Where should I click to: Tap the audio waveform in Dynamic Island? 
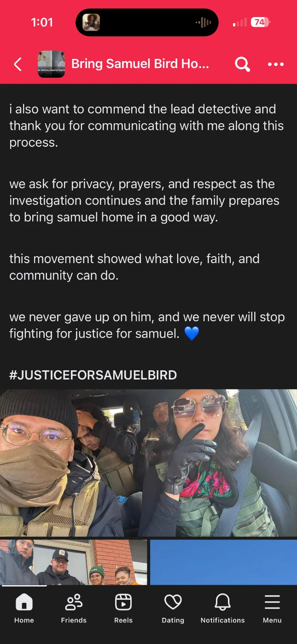pyautogui.click(x=203, y=22)
